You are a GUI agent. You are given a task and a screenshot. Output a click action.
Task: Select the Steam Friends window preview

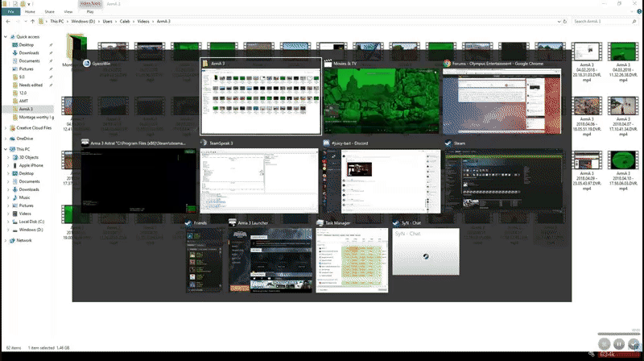tap(204, 260)
